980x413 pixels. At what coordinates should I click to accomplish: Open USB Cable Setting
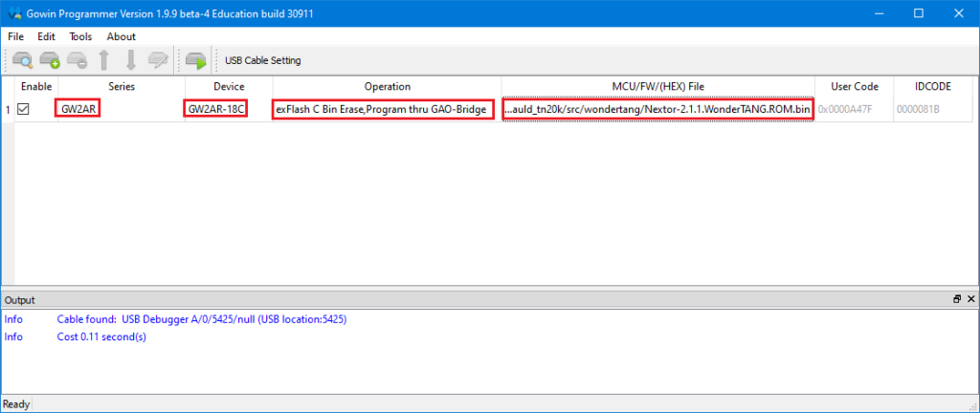pyautogui.click(x=263, y=60)
